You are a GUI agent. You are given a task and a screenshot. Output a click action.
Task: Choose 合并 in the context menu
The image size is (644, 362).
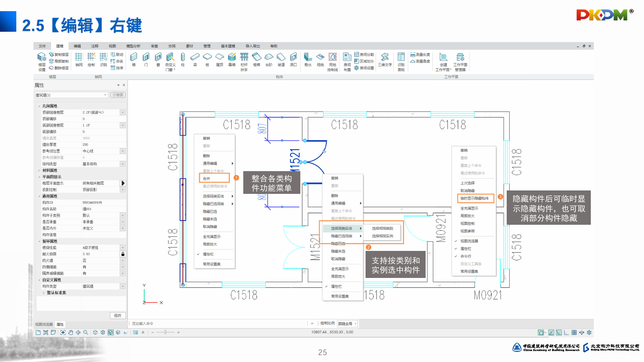pyautogui.click(x=207, y=178)
